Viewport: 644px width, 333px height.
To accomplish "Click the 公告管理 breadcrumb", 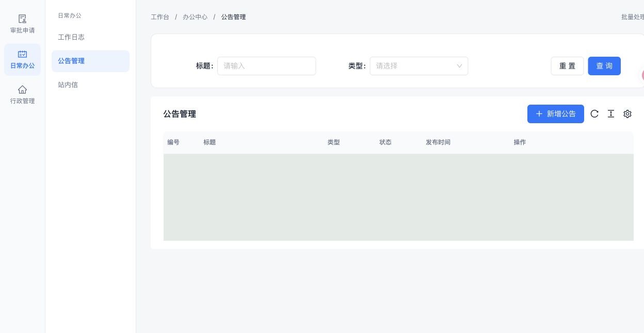I will pyautogui.click(x=233, y=17).
